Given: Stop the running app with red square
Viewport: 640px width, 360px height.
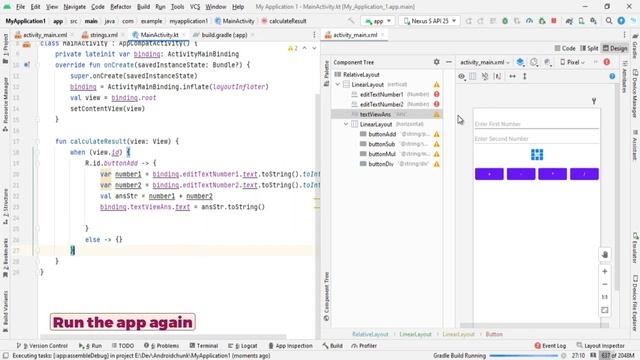Looking at the screenshot, I should point(554,21).
